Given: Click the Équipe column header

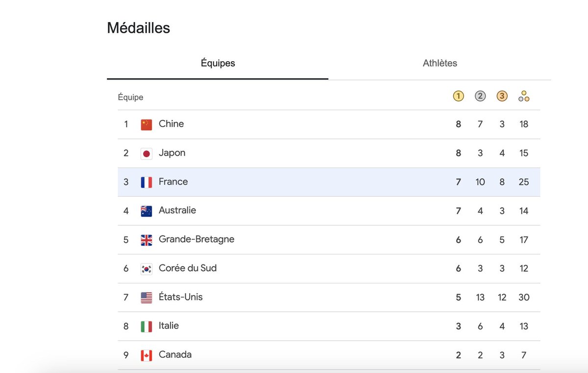Looking at the screenshot, I should point(130,97).
